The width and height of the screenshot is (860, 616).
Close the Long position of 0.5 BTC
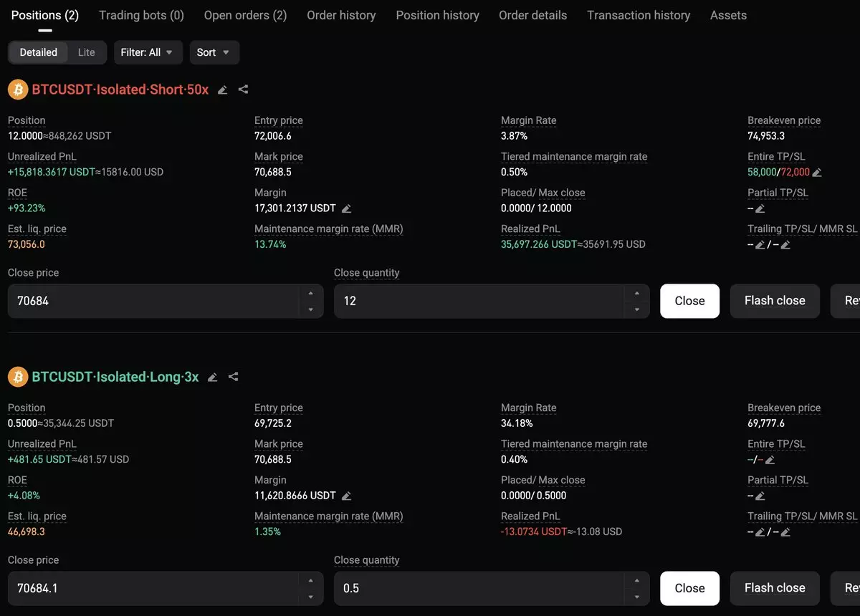click(x=689, y=588)
